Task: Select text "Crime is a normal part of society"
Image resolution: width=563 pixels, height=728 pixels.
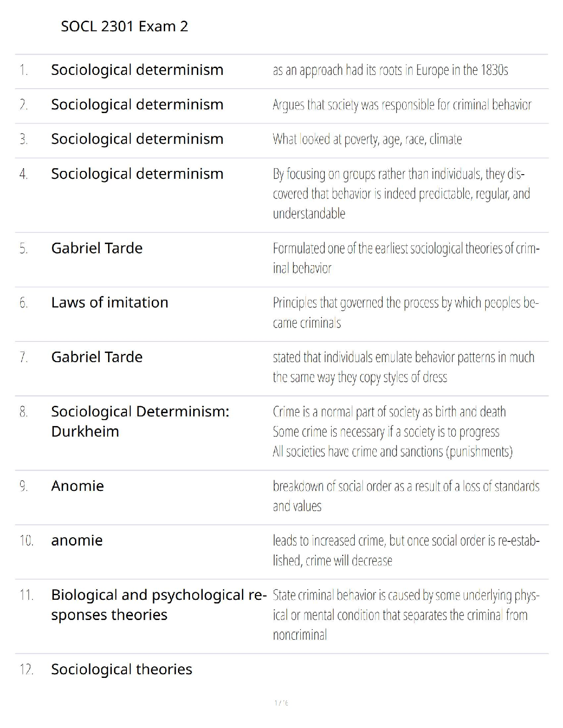Action: tap(389, 412)
